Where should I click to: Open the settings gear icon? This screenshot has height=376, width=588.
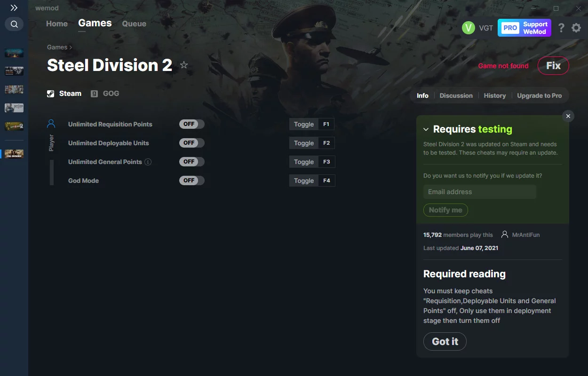point(576,28)
